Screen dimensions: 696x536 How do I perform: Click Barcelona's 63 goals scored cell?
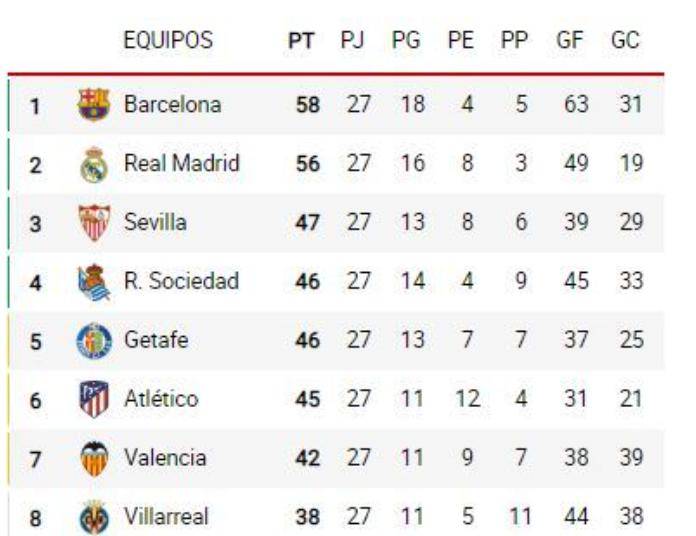pos(576,104)
